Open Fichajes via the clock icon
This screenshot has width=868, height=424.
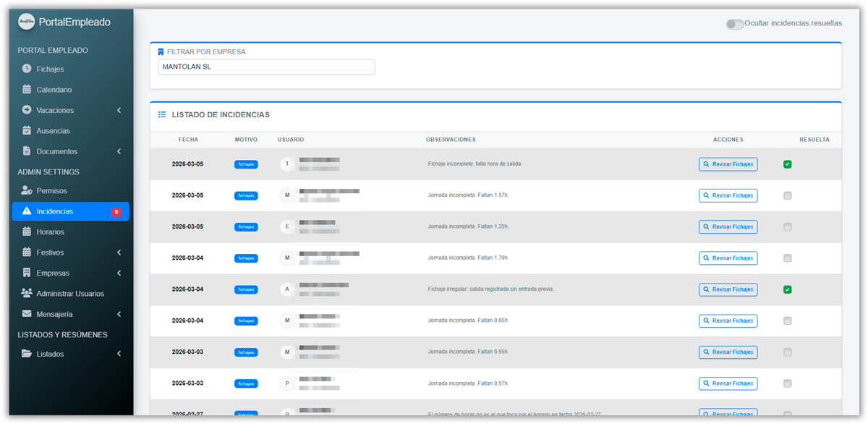click(27, 69)
